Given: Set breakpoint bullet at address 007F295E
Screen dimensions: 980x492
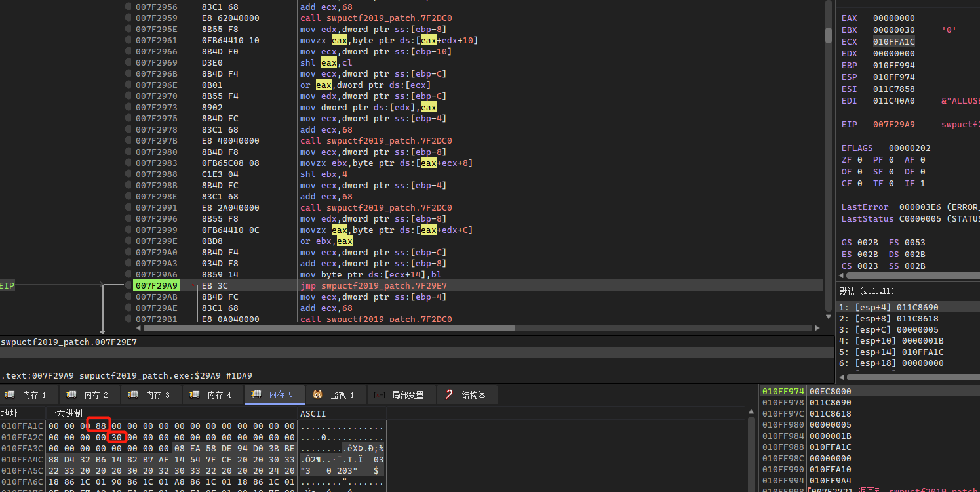Looking at the screenshot, I should (128, 30).
